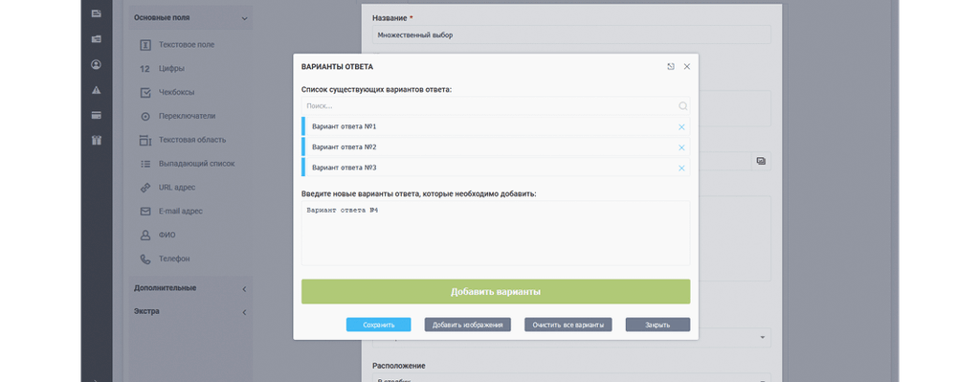This screenshot has height=382, width=980.
Task: Click Очистить все варианты button
Action: click(568, 325)
